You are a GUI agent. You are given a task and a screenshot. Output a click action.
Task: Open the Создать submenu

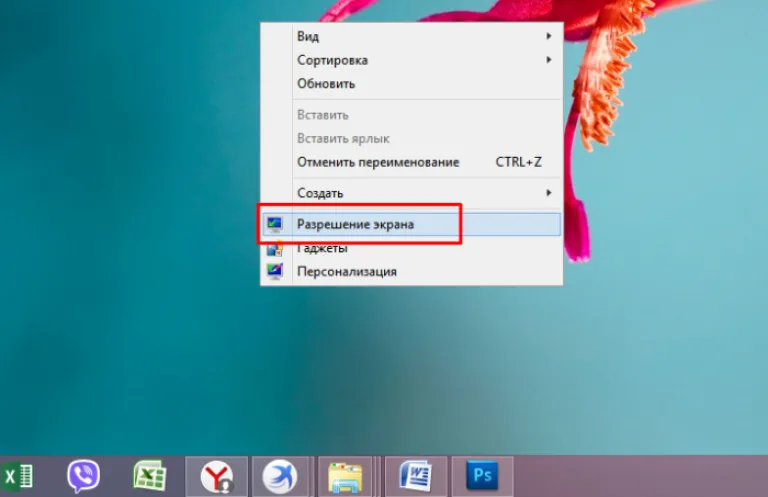coord(411,193)
